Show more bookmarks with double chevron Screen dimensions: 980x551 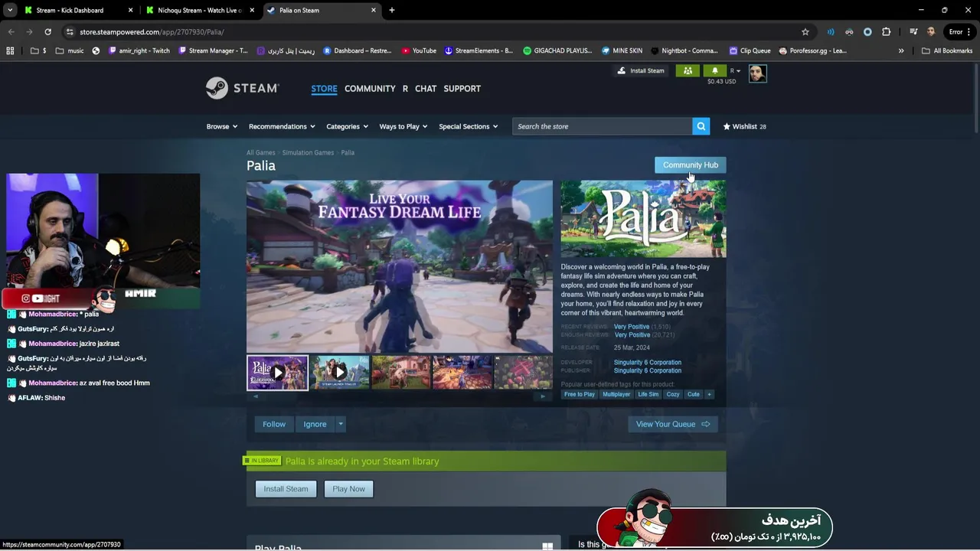click(901, 51)
